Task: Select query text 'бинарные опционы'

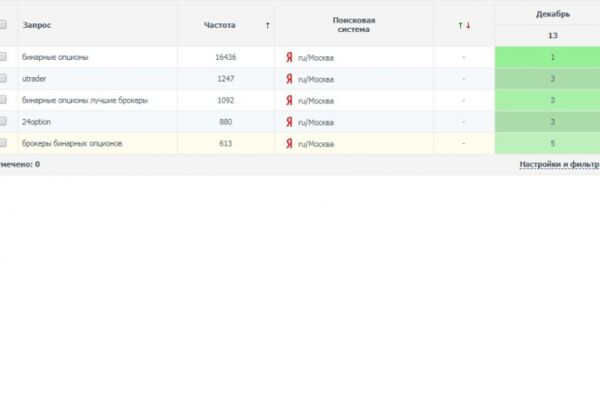Action: 55,57
